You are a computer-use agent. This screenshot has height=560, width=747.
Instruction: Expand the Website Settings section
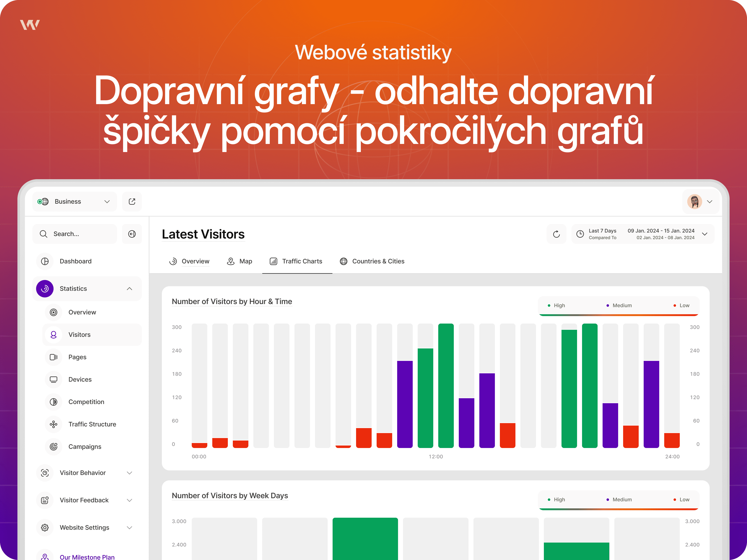click(129, 528)
